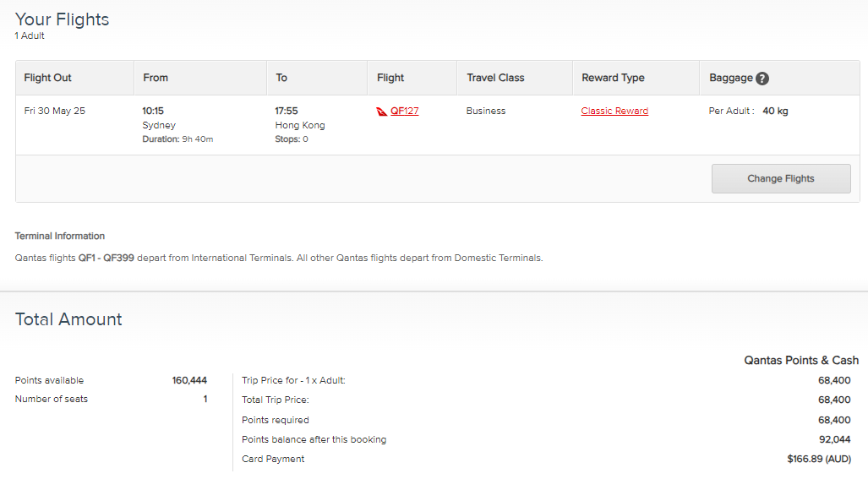Click the Stops: 0 text

click(292, 139)
